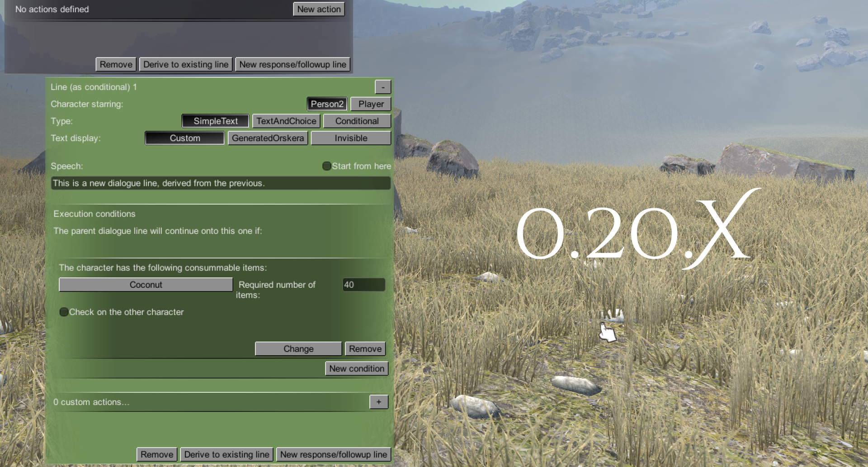Add a New condition
Screen dimensions: 868x467
(x=357, y=368)
